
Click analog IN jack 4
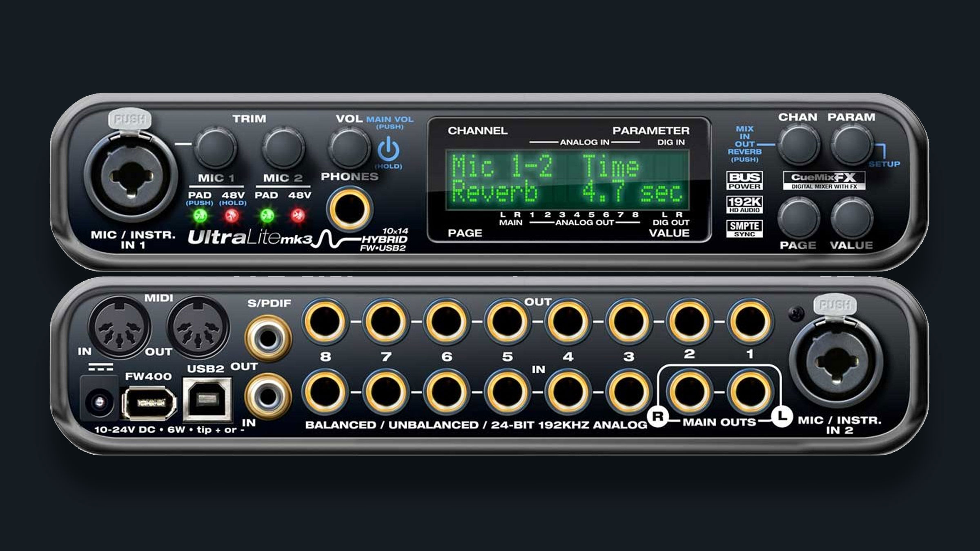pyautogui.click(x=568, y=392)
